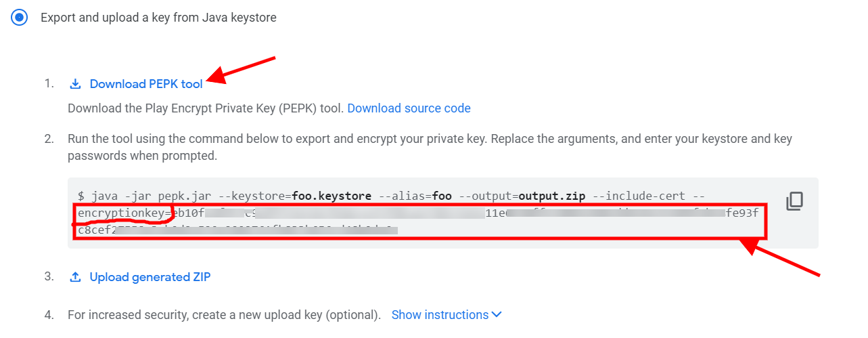The height and width of the screenshot is (338, 868).
Task: Click the bold foo.keystore argument
Action: click(332, 196)
